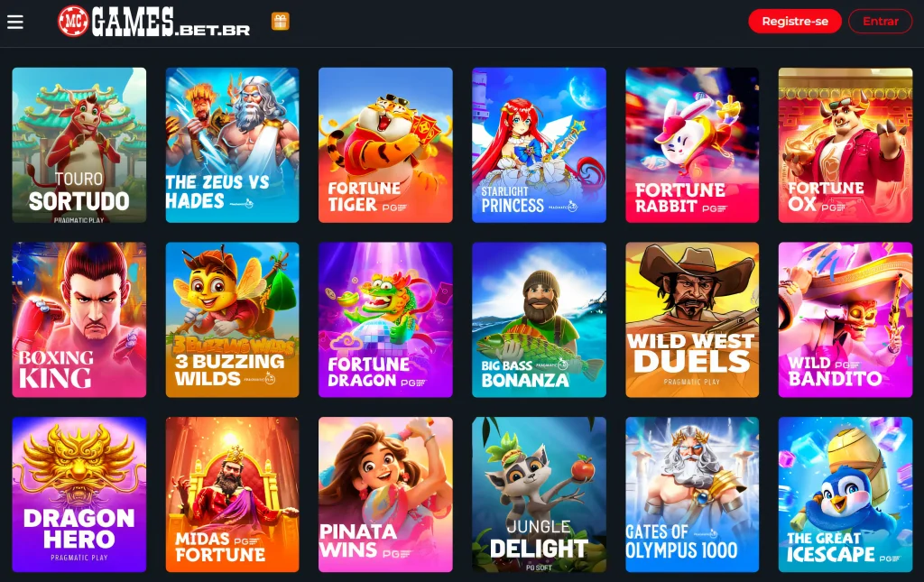Open the Touro Sortudo game

(79, 145)
